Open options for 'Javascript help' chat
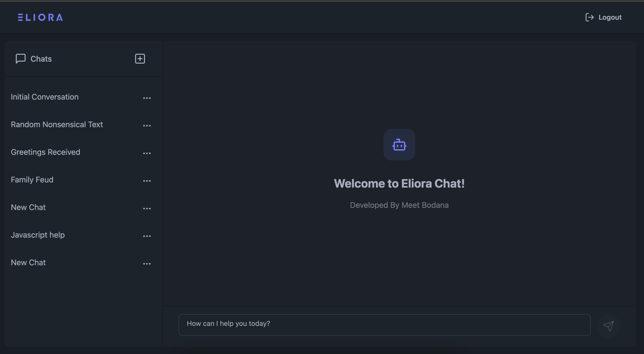Screen dimensions: 644x354 click(x=147, y=235)
